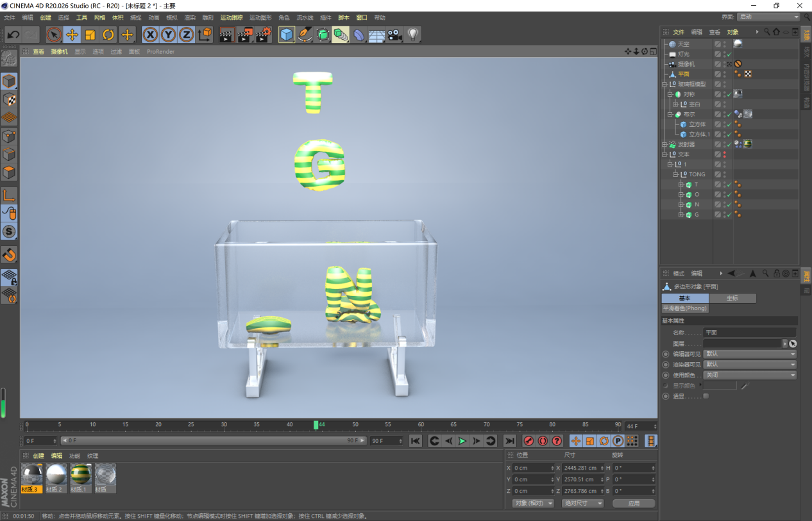Viewport: 812px width, 521px height.
Task: Select the Move tool in top toolbar
Action: click(x=72, y=35)
